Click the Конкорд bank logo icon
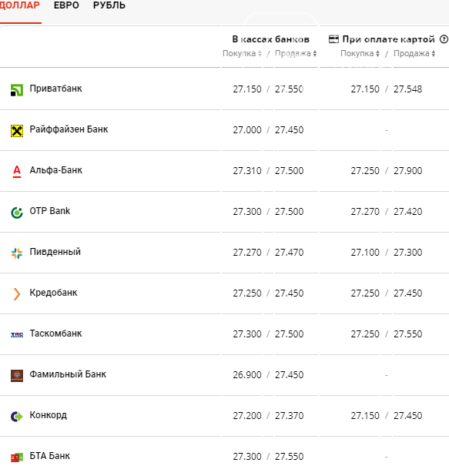The height and width of the screenshot is (476, 449). (x=17, y=416)
